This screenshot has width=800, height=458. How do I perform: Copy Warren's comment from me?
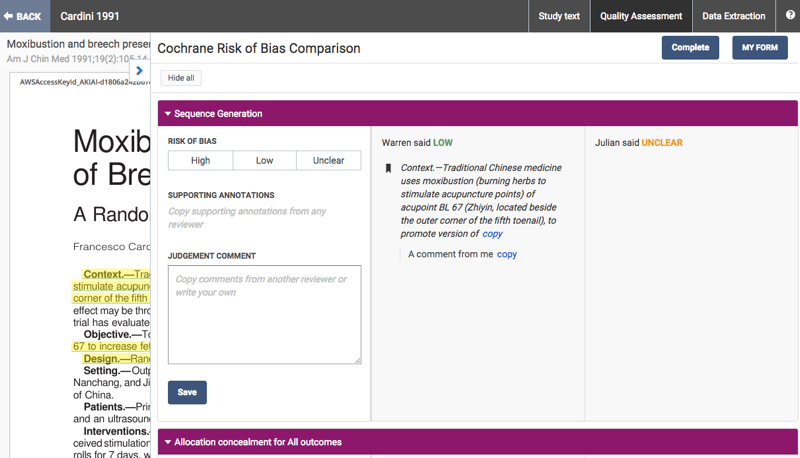tap(507, 254)
